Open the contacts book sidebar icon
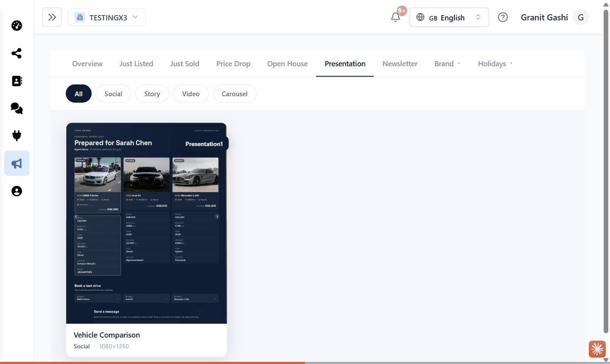The image size is (610, 364). tap(16, 81)
